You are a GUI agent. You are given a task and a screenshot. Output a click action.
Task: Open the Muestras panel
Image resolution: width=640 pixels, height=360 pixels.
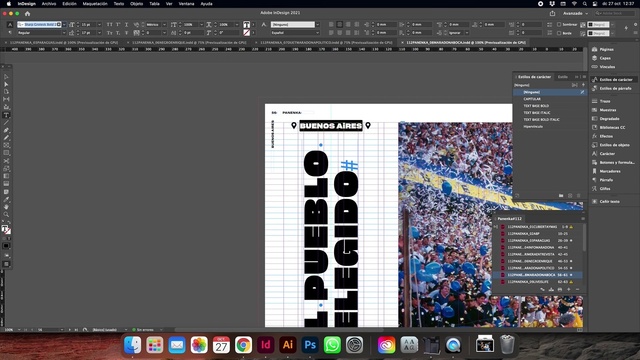pos(604,110)
